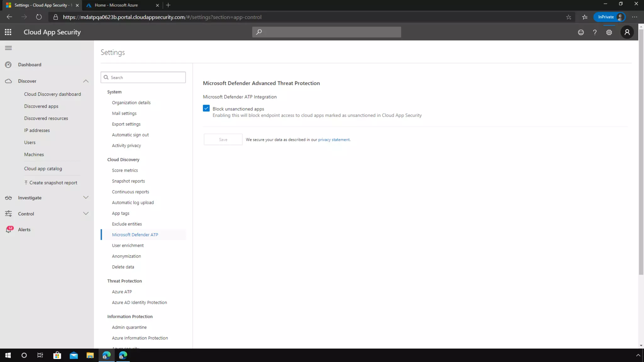Expand the Control section chevron
The height and width of the screenshot is (362, 644).
86,214
